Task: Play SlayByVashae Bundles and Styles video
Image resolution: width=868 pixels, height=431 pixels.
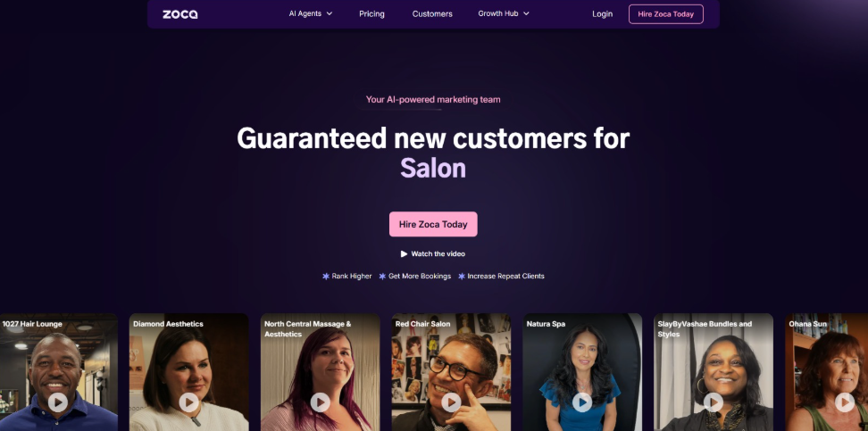Action: [x=713, y=402]
